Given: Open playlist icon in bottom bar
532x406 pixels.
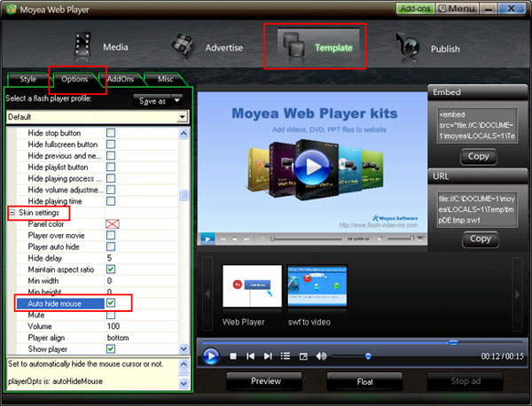Looking at the screenshot, I should 286,356.
